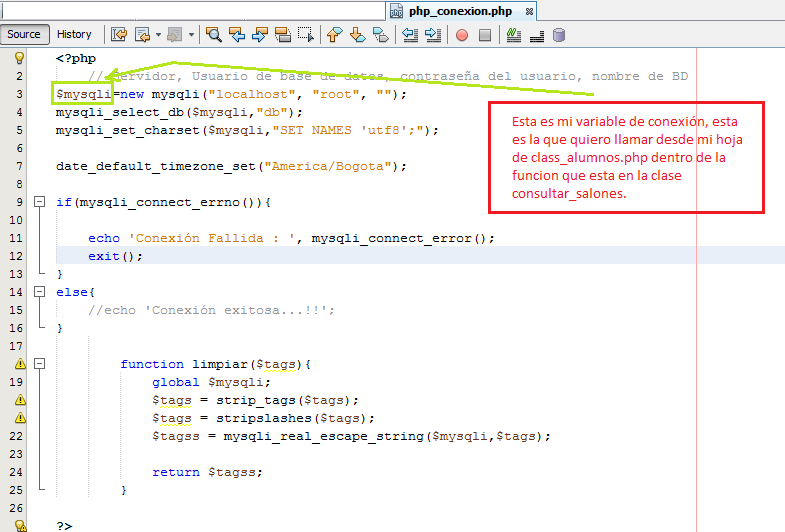Click the Find Selection magnifier icon
This screenshot has height=532, width=785.
[x=214, y=35]
